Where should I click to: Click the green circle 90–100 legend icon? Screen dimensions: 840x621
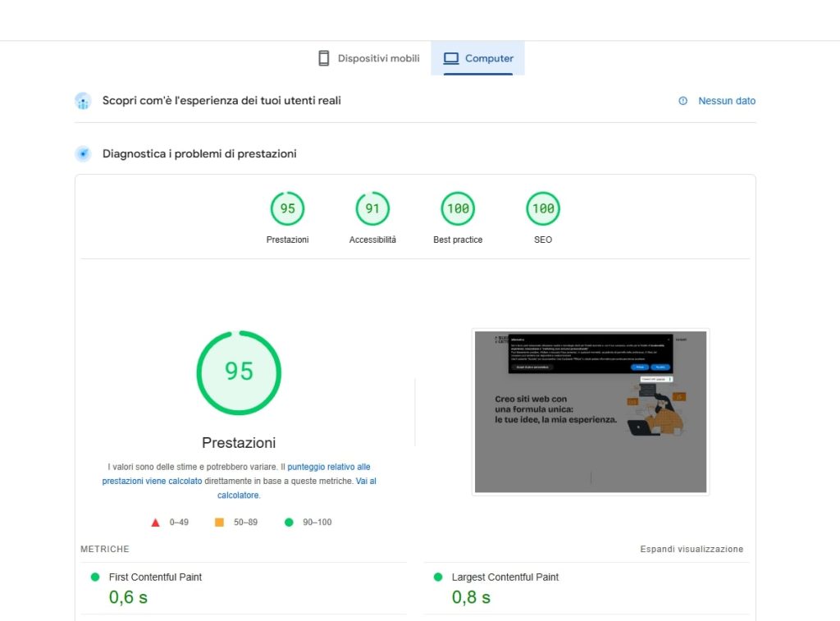[289, 522]
